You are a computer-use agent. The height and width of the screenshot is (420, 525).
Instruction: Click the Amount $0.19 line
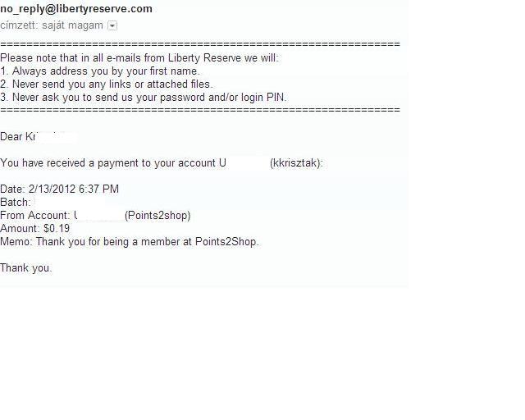click(34, 228)
